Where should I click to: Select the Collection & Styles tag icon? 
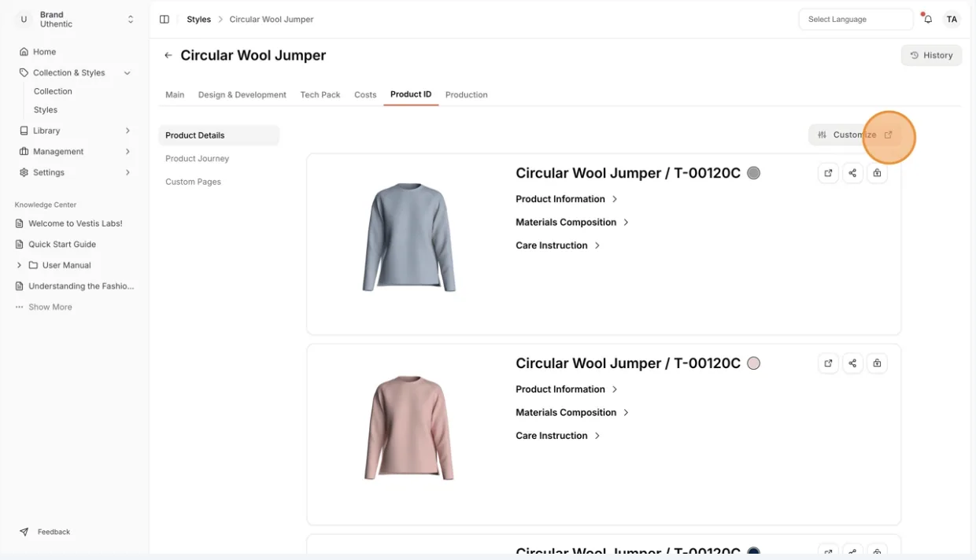[24, 72]
